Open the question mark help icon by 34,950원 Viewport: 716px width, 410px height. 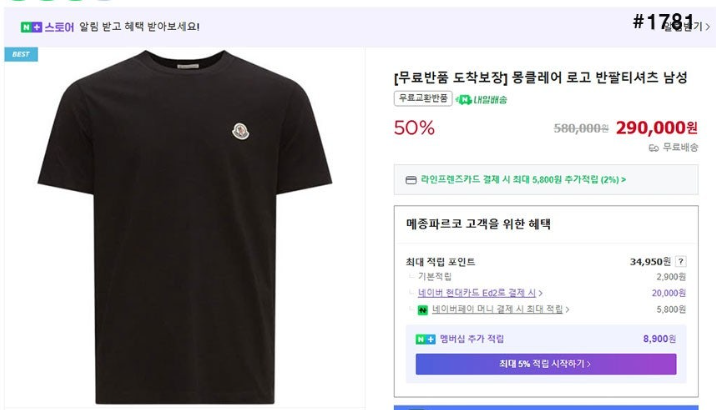pyautogui.click(x=680, y=261)
